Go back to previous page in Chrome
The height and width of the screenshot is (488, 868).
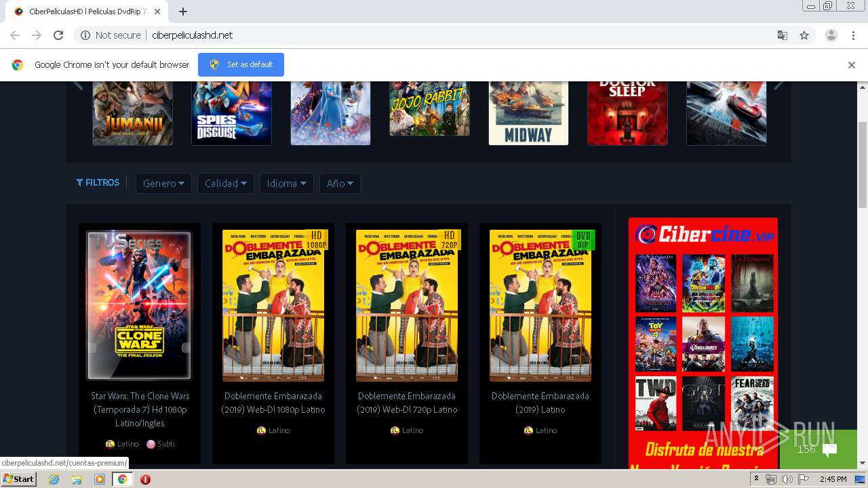[15, 35]
